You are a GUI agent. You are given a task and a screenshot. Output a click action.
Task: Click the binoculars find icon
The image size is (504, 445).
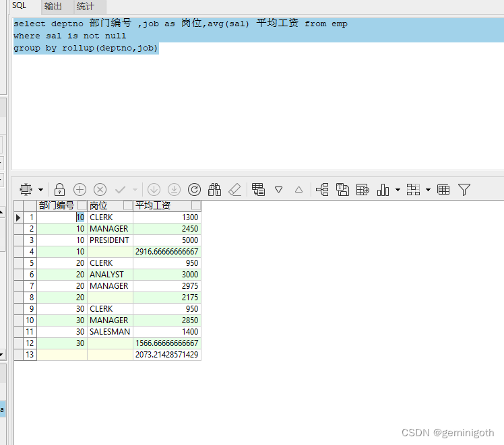point(214,189)
